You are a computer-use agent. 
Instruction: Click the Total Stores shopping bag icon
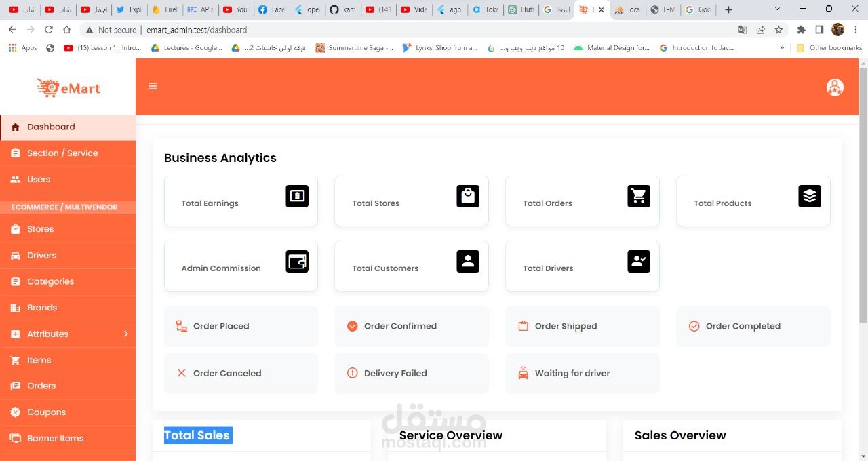(x=468, y=196)
